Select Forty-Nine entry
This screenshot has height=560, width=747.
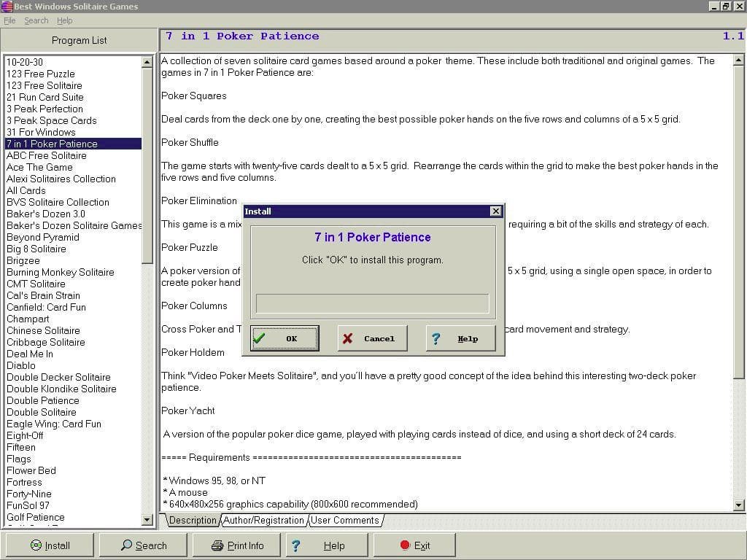pos(74,494)
